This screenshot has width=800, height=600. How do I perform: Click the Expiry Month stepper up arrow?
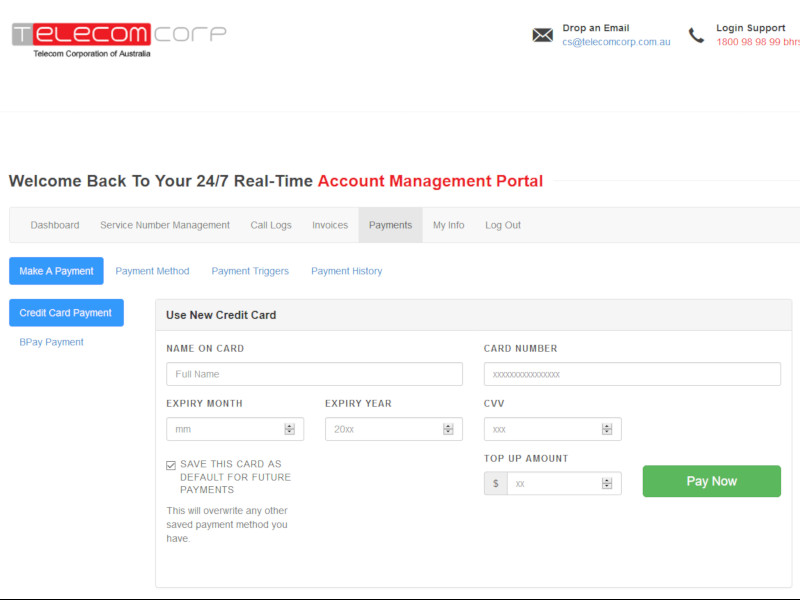pyautogui.click(x=289, y=425)
